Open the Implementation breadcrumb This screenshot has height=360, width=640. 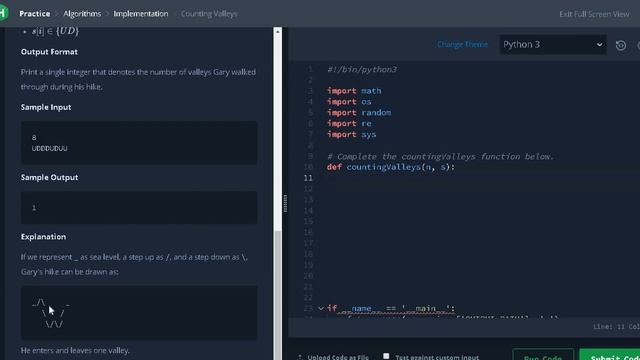(x=141, y=13)
